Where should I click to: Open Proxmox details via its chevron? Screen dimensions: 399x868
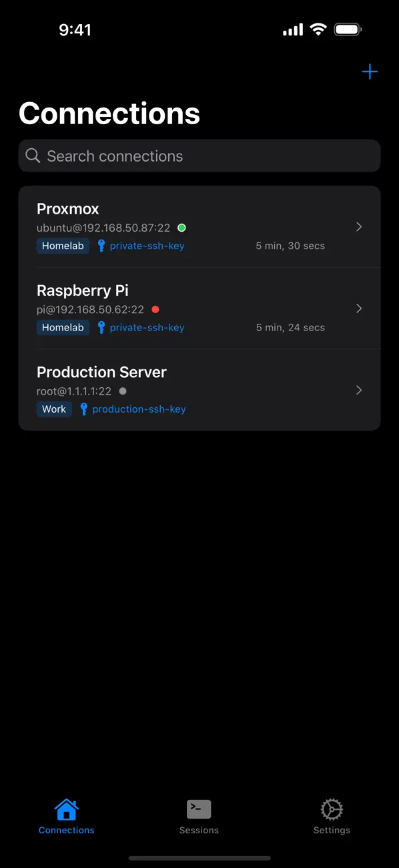pos(359,227)
